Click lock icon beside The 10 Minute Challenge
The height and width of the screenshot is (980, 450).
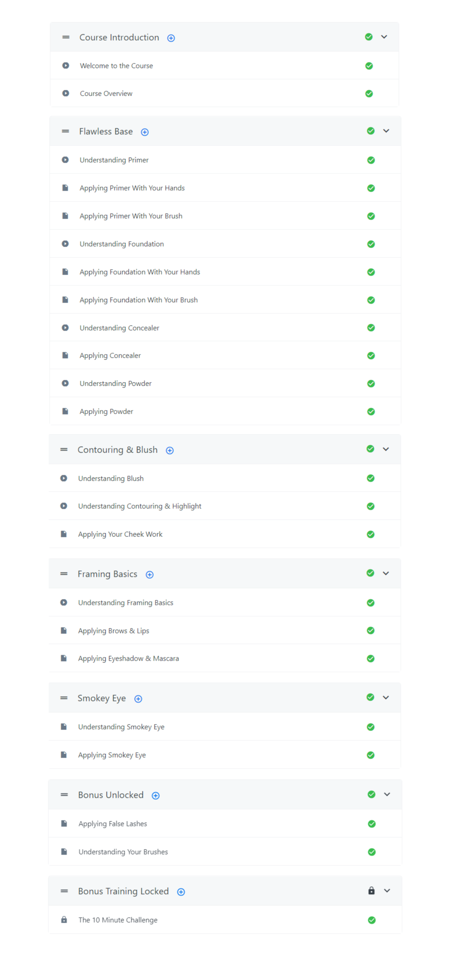(64, 920)
